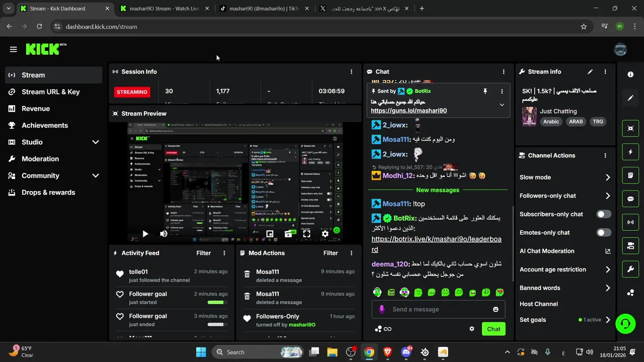Click the info icon in the right rail

(x=630, y=74)
